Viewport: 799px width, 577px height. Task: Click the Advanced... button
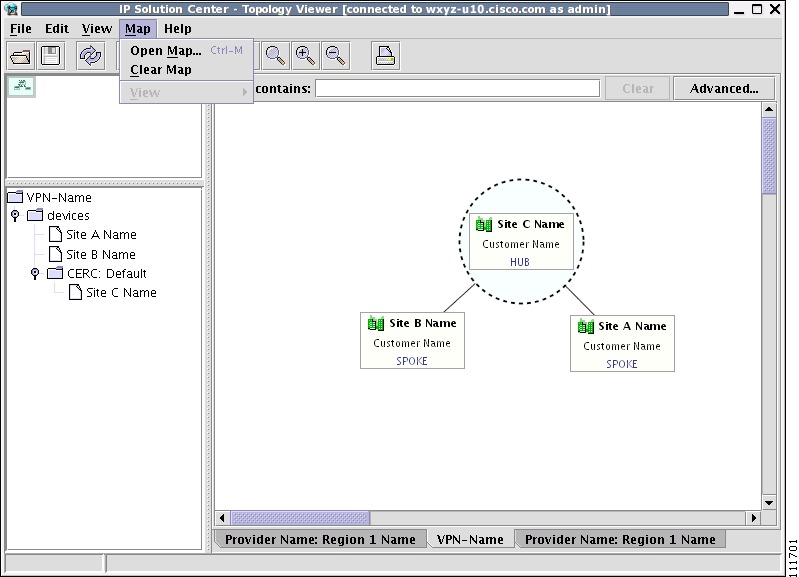(724, 89)
